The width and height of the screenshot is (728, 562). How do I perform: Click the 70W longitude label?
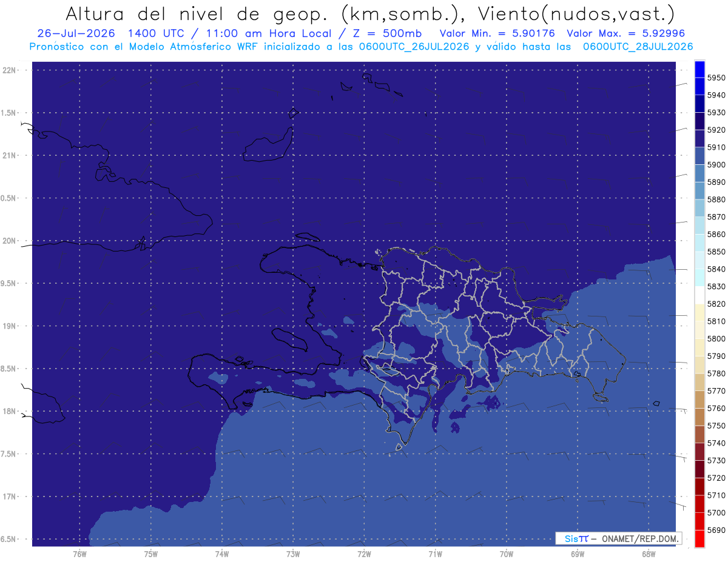(x=506, y=554)
